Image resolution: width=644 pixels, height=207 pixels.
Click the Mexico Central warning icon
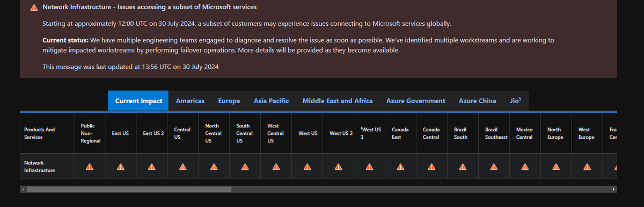point(525,167)
